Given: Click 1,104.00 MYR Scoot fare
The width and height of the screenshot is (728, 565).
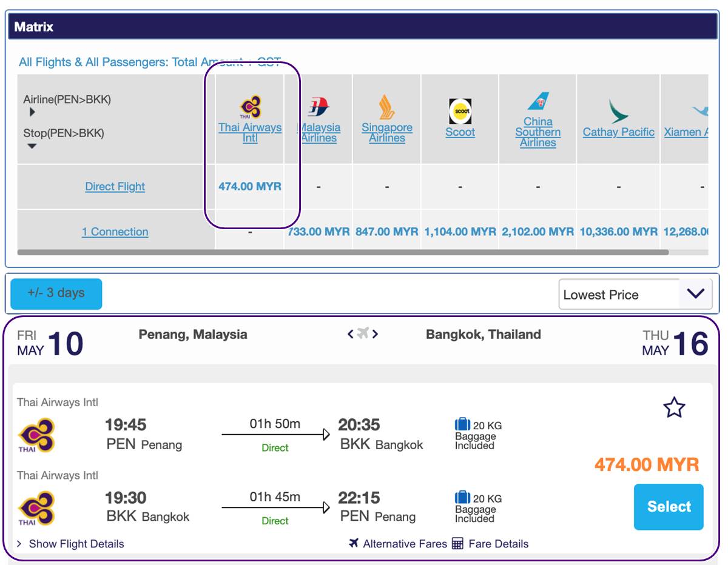Looking at the screenshot, I should pyautogui.click(x=460, y=232).
